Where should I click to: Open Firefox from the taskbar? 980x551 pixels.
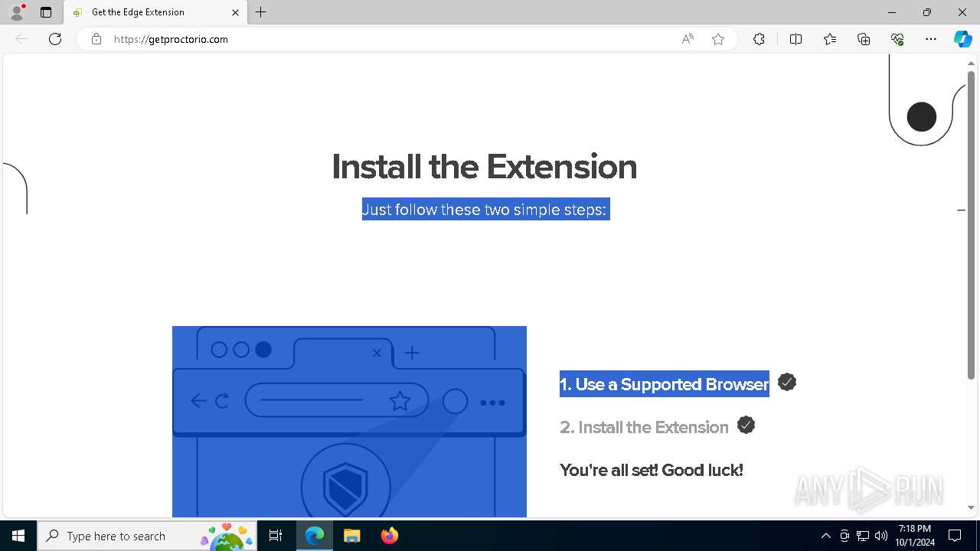click(390, 536)
